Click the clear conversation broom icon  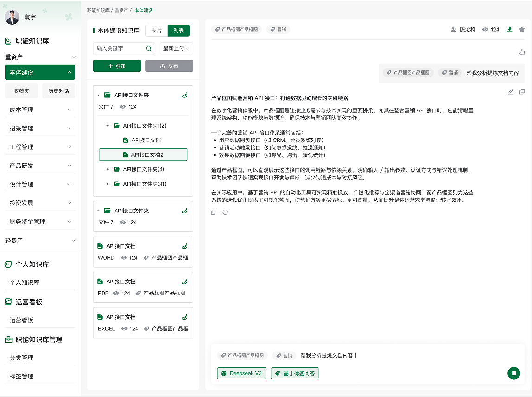[522, 51]
